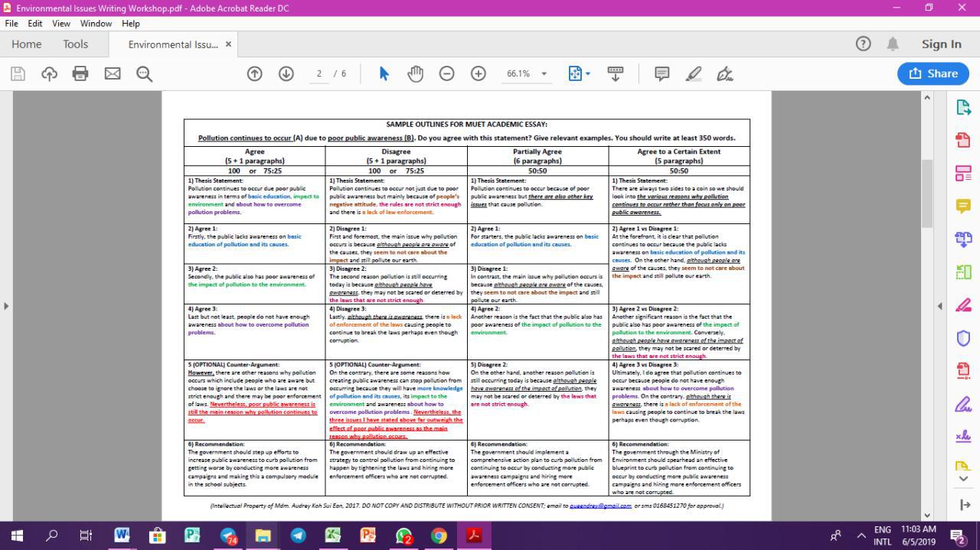Open the notifications bell

coord(893,44)
